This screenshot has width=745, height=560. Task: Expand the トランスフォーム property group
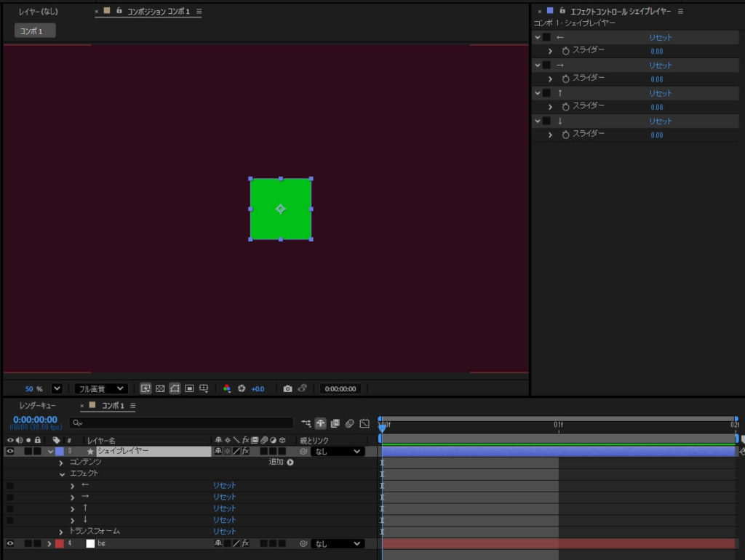click(61, 532)
